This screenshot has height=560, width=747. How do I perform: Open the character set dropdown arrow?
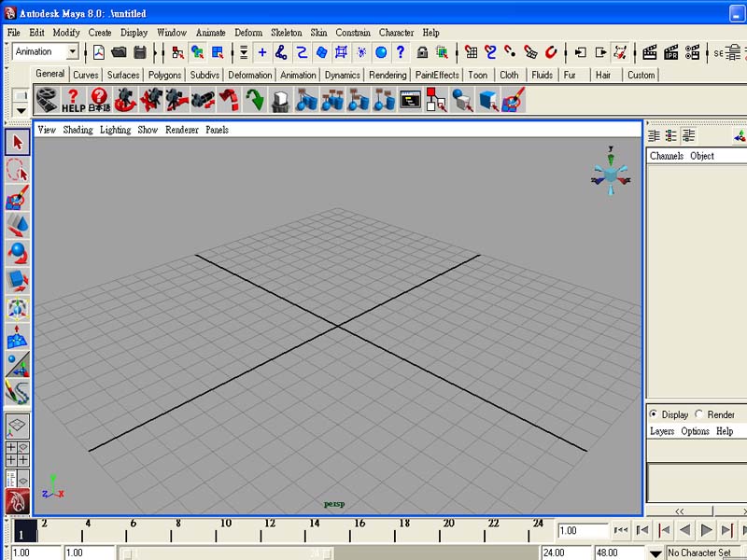click(x=655, y=553)
